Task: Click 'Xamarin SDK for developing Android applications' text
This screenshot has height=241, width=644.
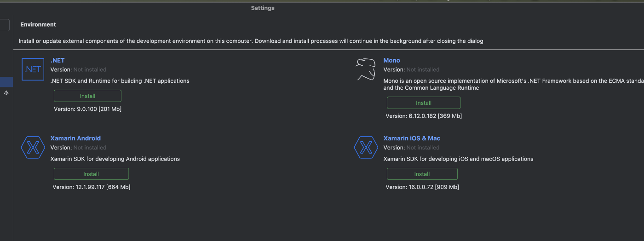Action: coord(115,159)
